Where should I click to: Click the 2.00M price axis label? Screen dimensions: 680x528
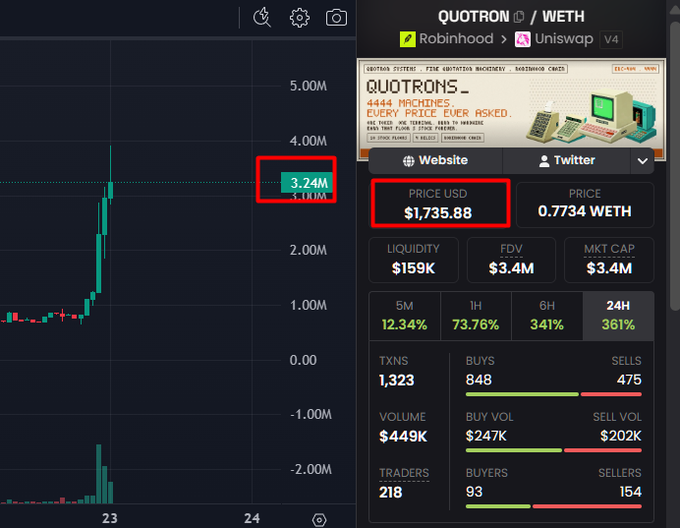pyautogui.click(x=308, y=250)
